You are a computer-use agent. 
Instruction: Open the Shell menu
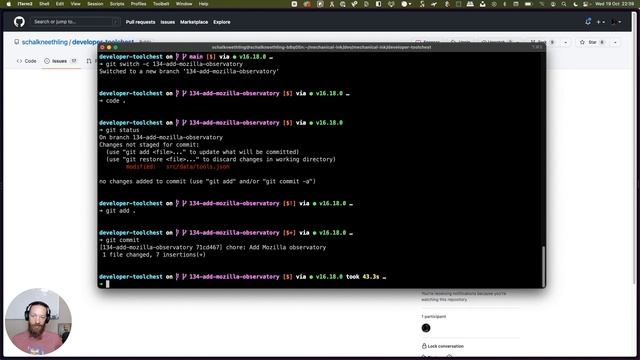(44, 4)
